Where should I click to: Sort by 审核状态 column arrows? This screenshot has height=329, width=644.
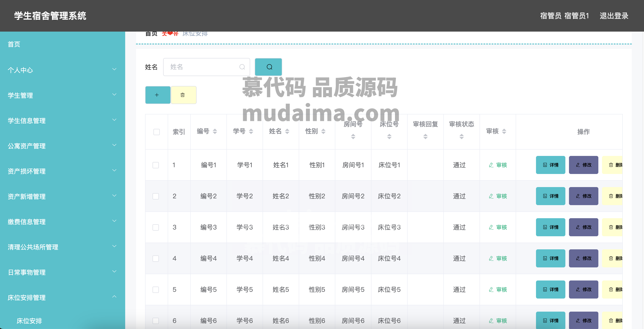click(x=461, y=137)
